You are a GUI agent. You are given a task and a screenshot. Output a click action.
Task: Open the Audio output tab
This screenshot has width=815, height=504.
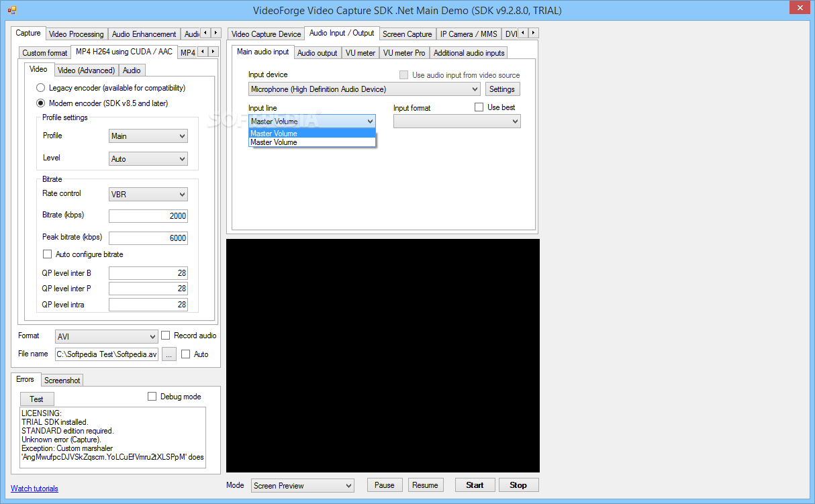[x=318, y=53]
